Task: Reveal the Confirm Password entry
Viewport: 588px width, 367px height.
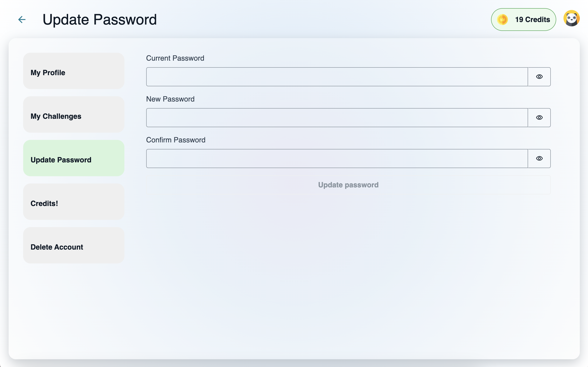Action: pyautogui.click(x=539, y=159)
